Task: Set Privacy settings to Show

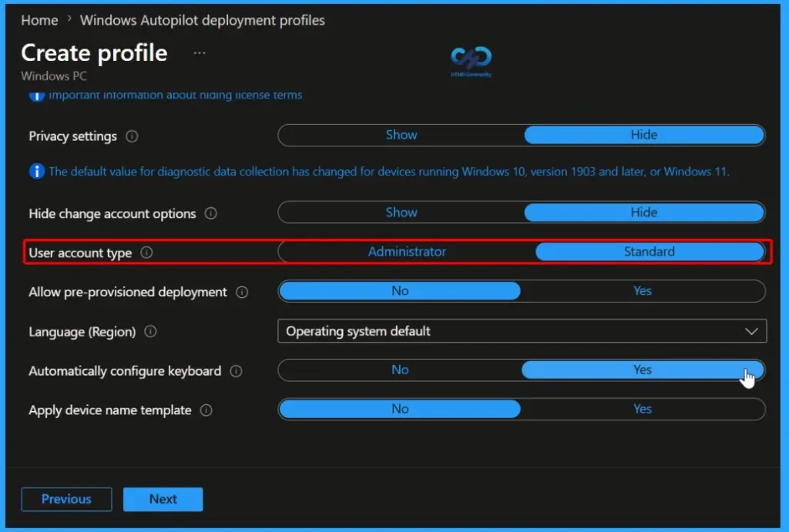Action: (401, 136)
